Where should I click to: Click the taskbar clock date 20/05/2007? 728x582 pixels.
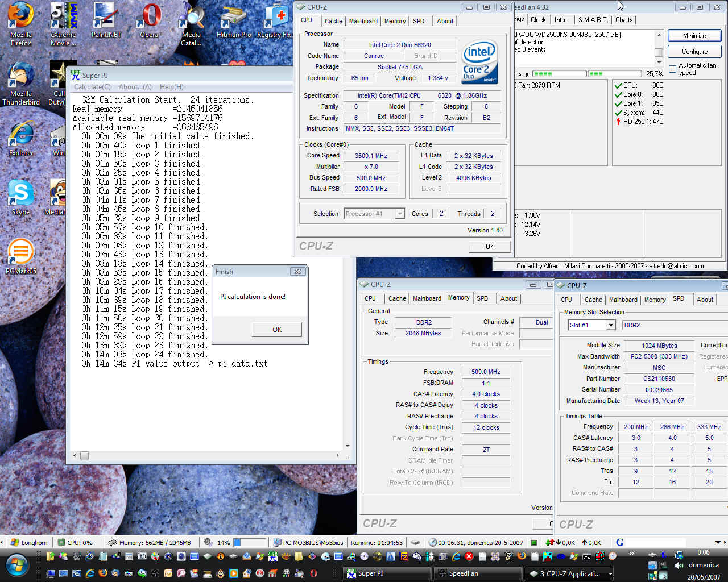704,577
